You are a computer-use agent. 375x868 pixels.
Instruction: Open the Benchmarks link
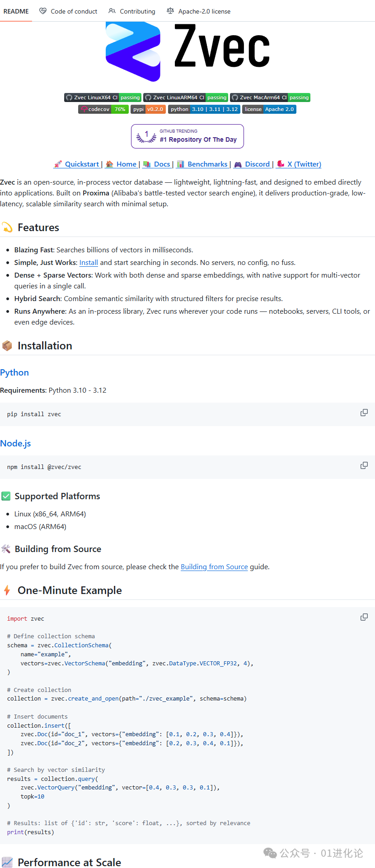pos(207,164)
